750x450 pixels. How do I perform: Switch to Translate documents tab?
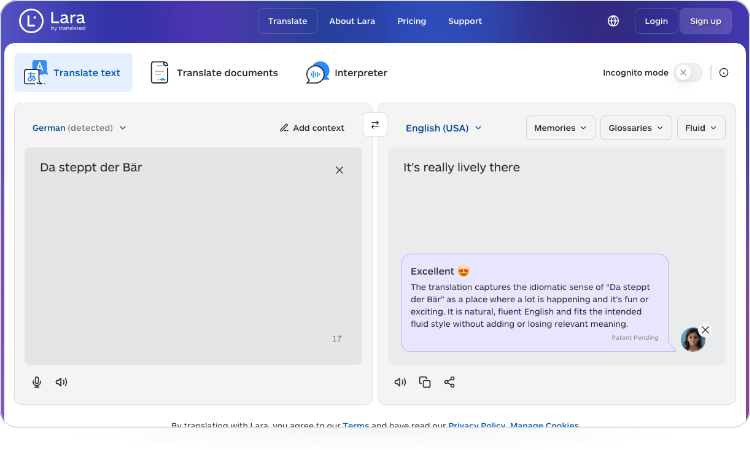coord(214,73)
